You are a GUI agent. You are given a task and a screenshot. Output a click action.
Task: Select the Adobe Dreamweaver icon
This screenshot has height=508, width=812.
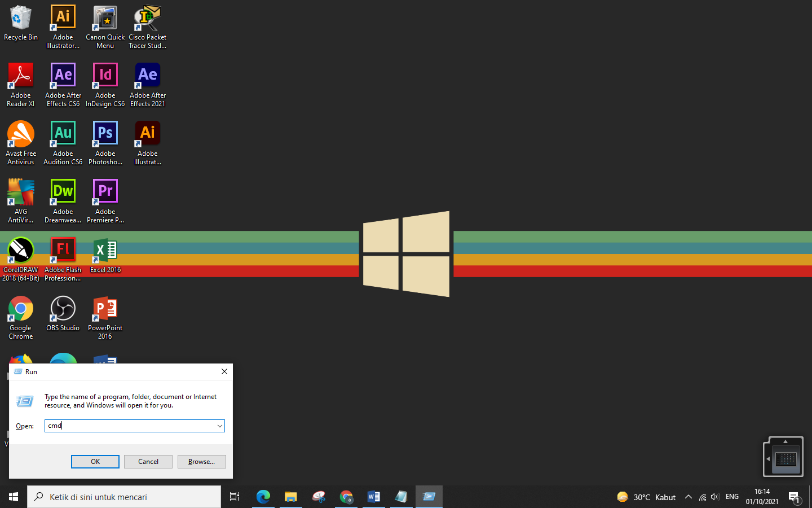[x=63, y=202]
